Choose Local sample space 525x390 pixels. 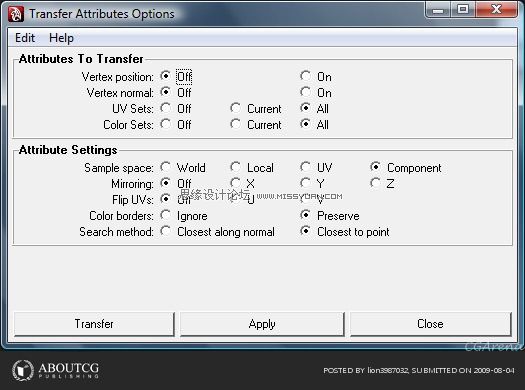[x=235, y=167]
